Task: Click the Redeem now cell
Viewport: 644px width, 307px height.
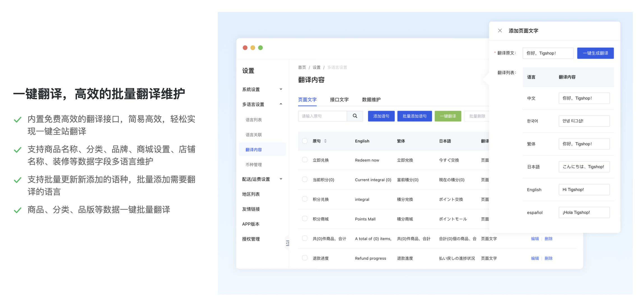Action: [x=367, y=160]
